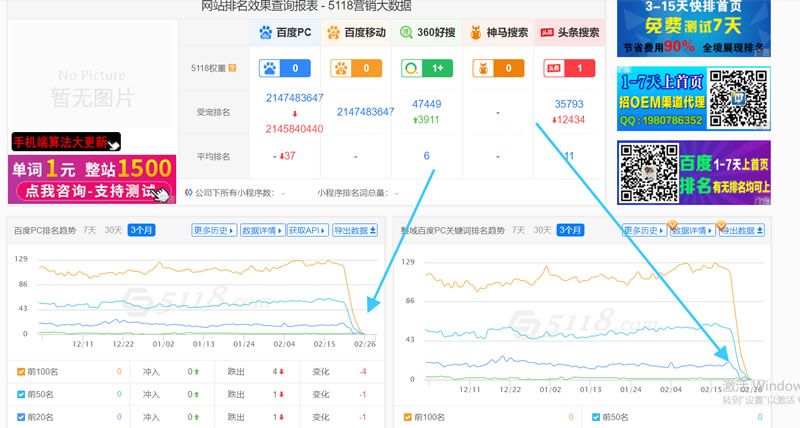Click 百度PC 平均排名 change ↓37
The image size is (800, 428).
click(287, 156)
